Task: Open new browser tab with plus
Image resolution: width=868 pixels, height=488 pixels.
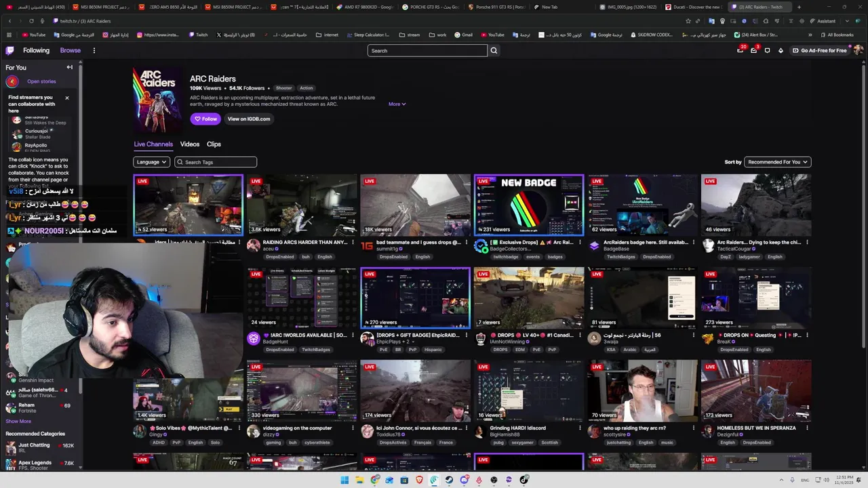Action: pos(799,7)
